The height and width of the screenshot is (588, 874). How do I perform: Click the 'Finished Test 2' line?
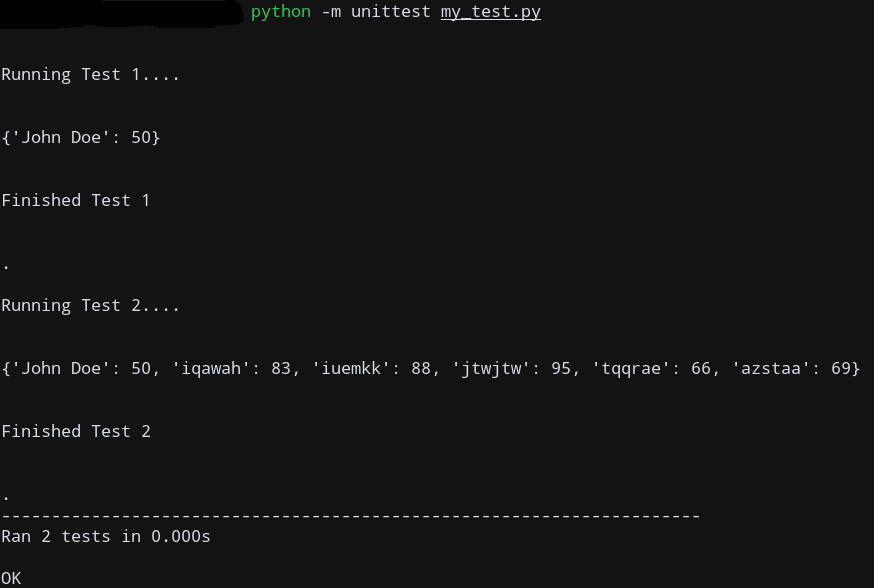76,431
